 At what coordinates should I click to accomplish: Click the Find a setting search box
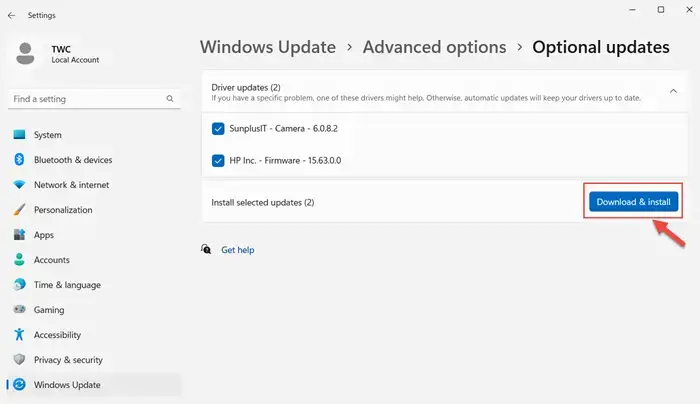(94, 99)
